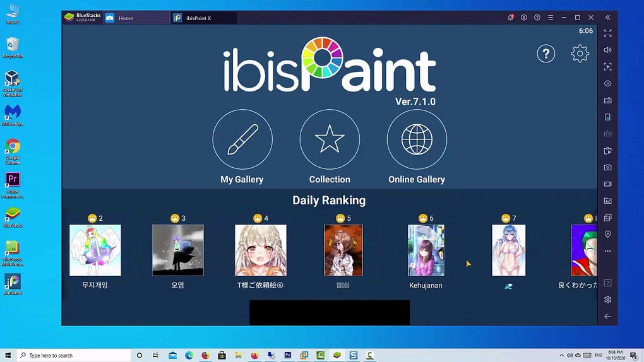This screenshot has height=362, width=644.
Task: Open BlueStacks account icon
Action: point(523,18)
